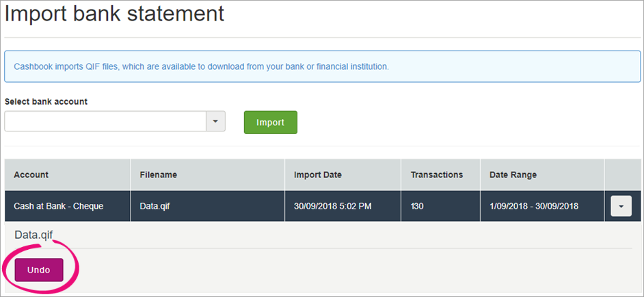Click the purple Undo button
This screenshot has height=297, width=644.
tap(39, 270)
